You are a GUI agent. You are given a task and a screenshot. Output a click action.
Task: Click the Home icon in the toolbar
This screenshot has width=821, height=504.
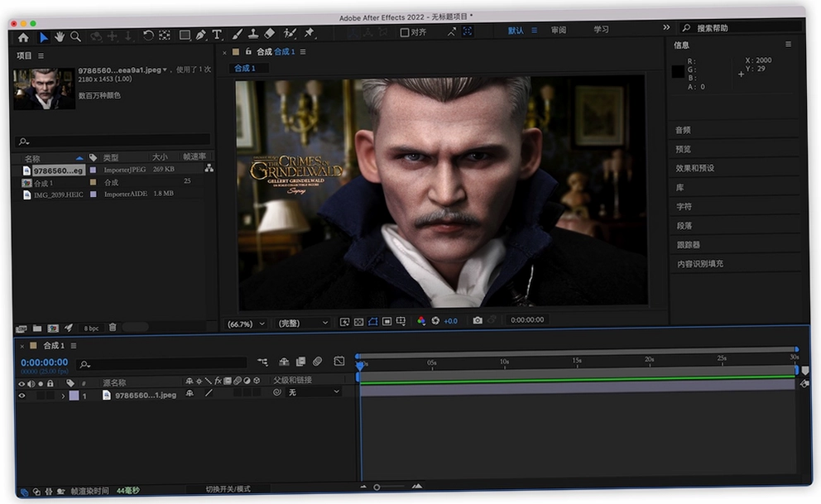[x=23, y=37]
